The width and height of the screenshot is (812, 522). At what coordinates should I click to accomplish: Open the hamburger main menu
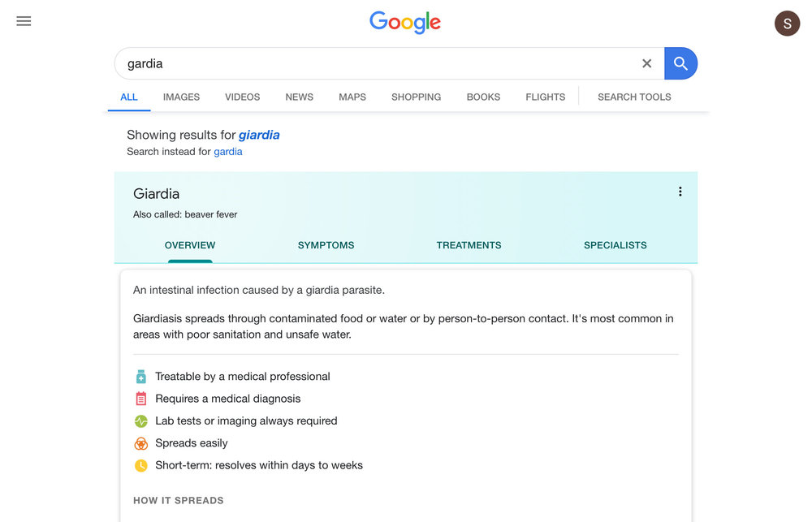(x=24, y=21)
